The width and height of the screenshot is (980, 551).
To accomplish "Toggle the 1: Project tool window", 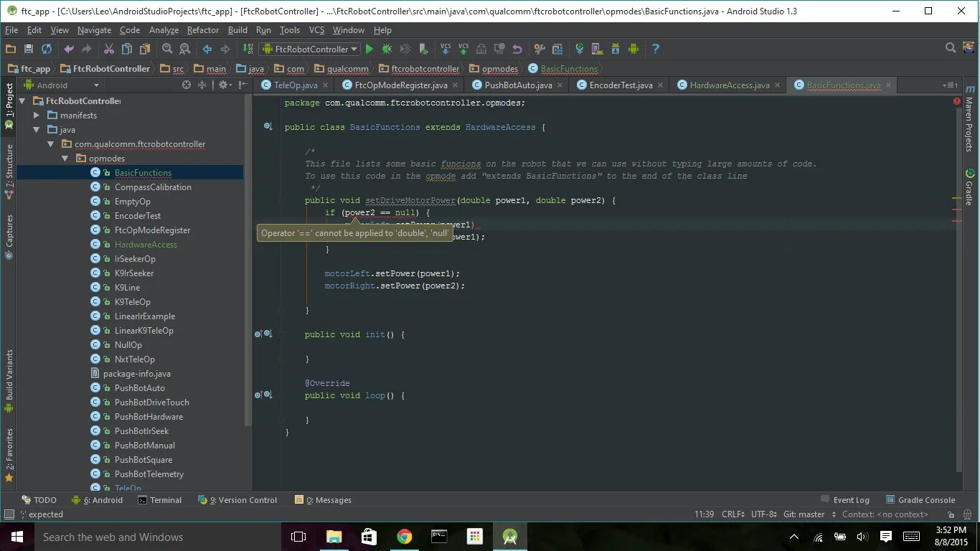I will (x=9, y=106).
